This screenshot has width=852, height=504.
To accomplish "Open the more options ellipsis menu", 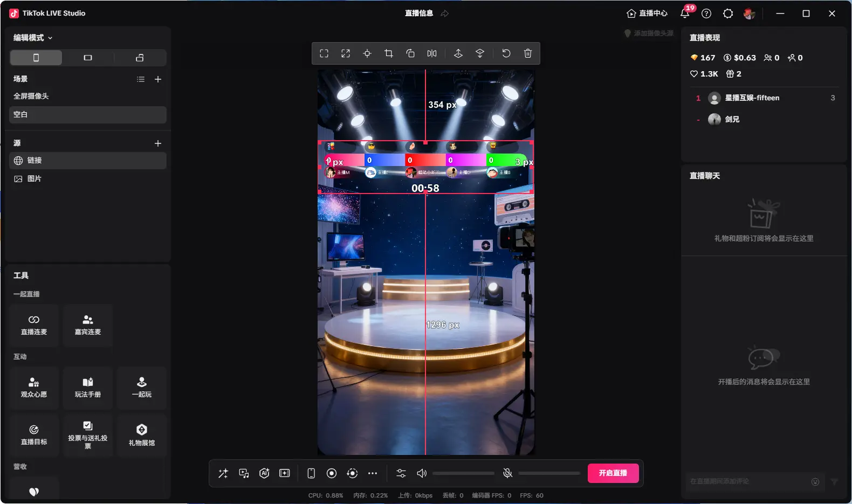I will (x=373, y=473).
